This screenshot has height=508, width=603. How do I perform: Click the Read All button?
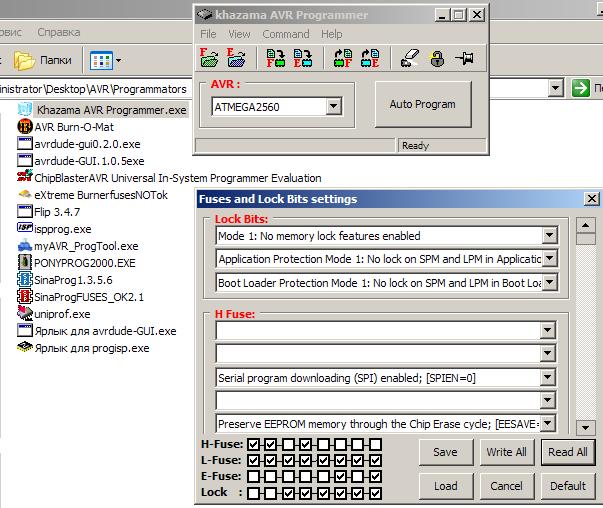pos(568,452)
